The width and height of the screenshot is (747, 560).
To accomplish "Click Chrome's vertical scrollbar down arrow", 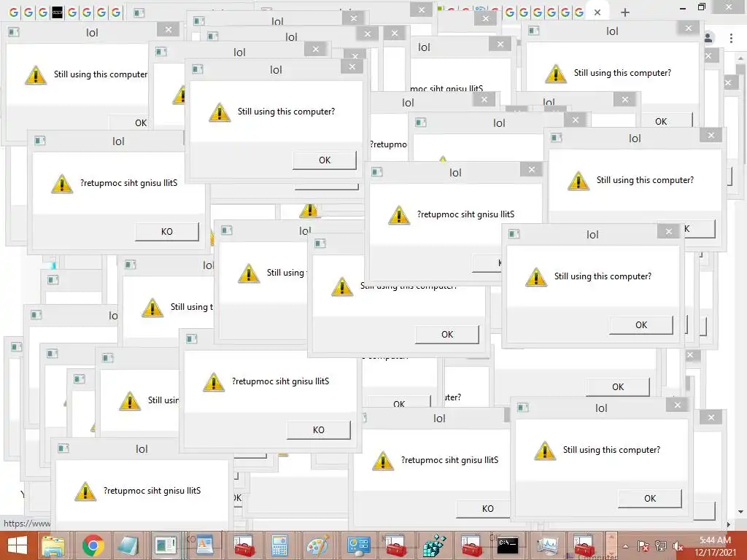I will pyautogui.click(x=740, y=513).
